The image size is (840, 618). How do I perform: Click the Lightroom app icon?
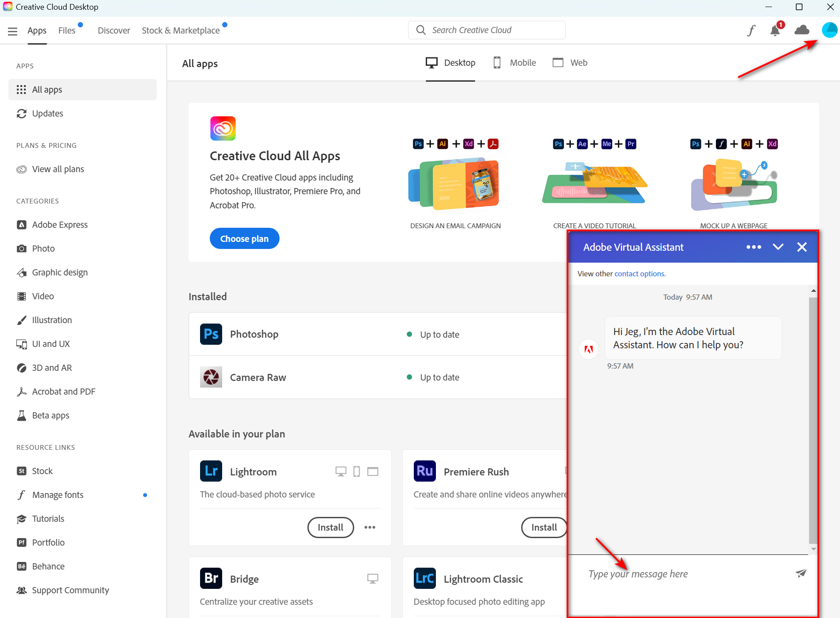pos(211,471)
